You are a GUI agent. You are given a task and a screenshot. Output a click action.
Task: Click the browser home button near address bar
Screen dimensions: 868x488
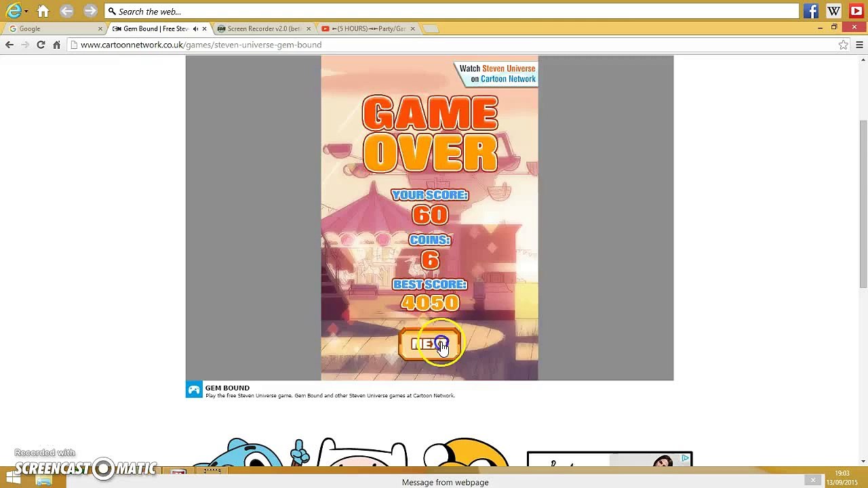pos(56,45)
